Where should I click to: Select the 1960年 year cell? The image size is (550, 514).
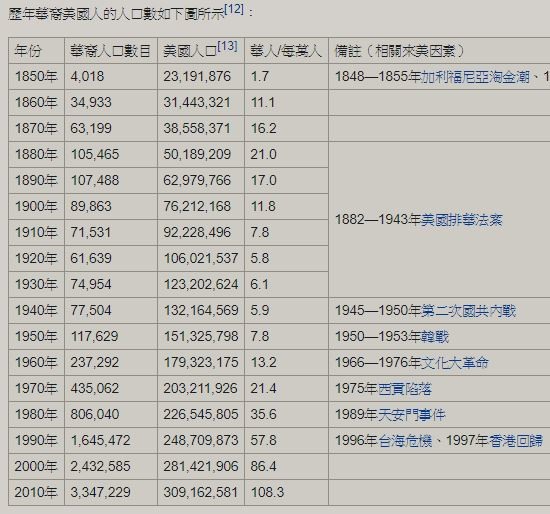tap(36, 362)
